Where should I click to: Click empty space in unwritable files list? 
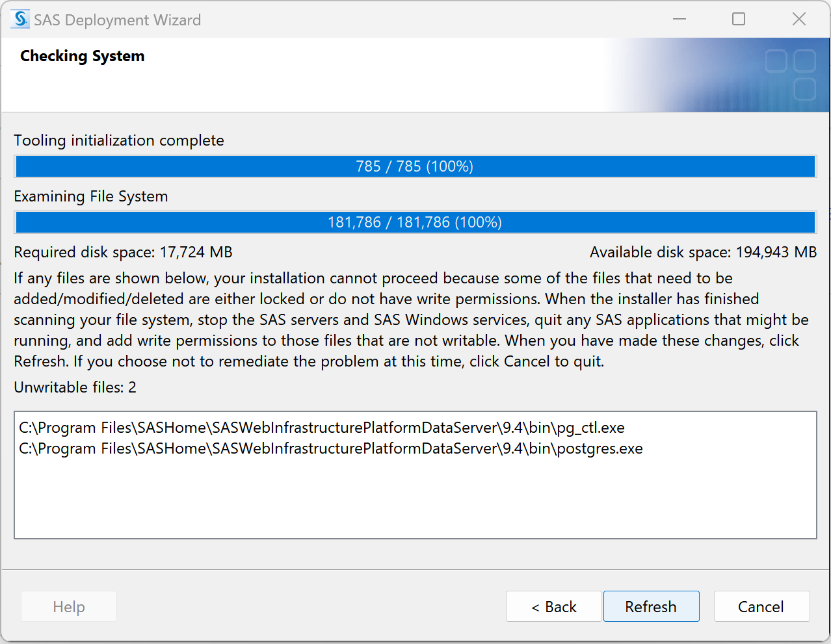415,500
